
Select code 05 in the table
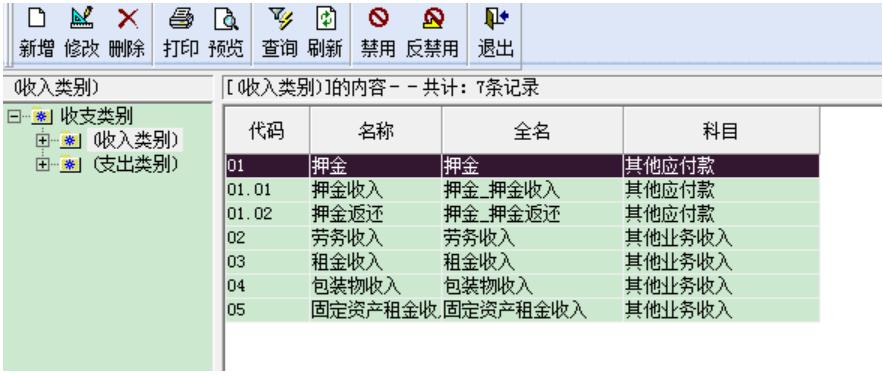click(267, 310)
